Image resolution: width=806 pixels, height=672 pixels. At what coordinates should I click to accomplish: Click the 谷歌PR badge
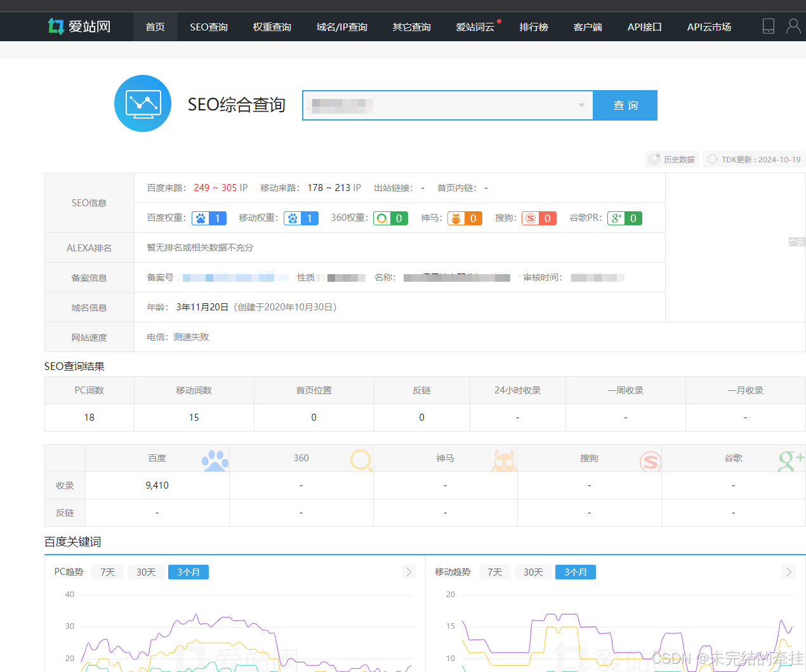(x=624, y=218)
